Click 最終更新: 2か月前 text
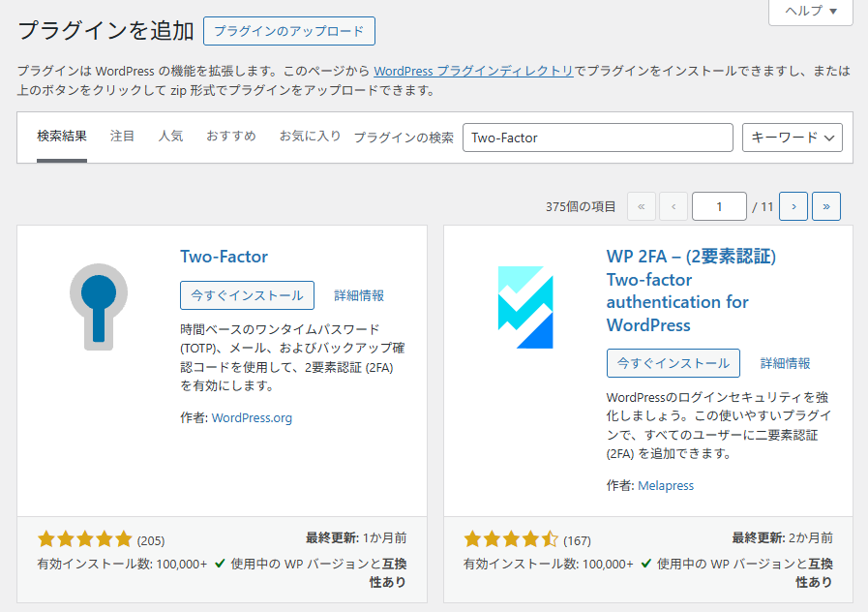This screenshot has height=612, width=868. coord(783,537)
